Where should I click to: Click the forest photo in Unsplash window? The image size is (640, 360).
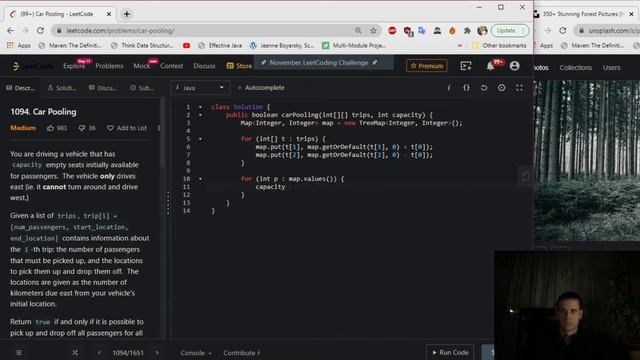587,161
